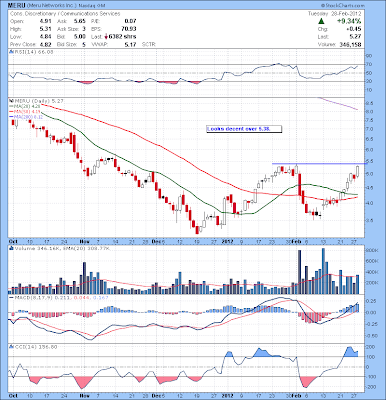The image size is (386, 400).
Task: Click Cons. Discretionary / Communications Services sector text
Action: tap(65, 14)
